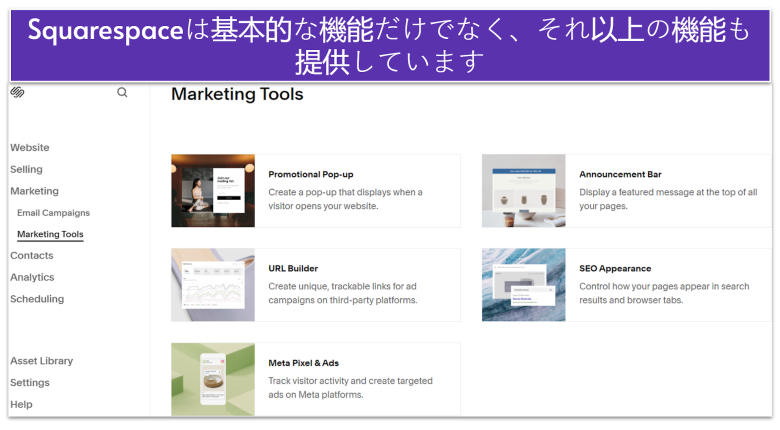
Task: Click the Meta Pixel & Ads thumbnail
Action: click(213, 379)
